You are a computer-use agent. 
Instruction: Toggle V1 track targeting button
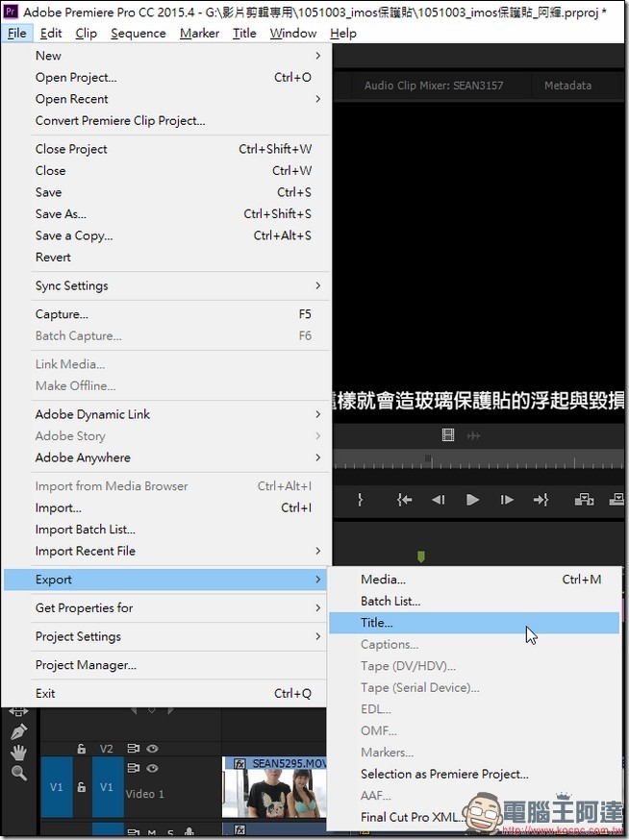pos(107,787)
